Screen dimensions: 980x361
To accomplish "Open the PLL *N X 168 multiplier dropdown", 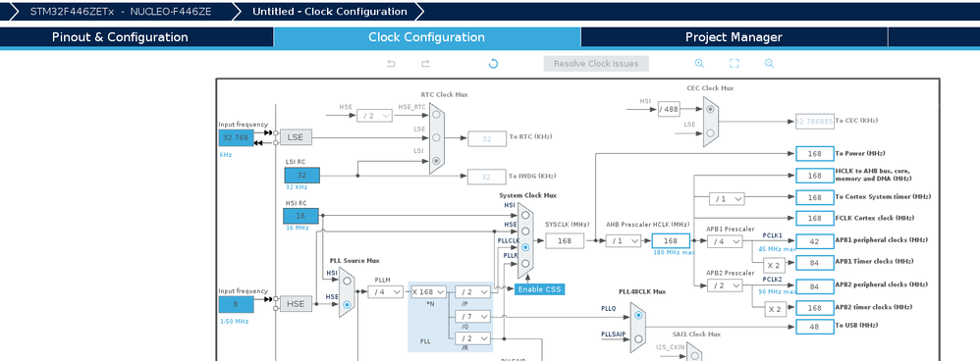I will 428,291.
